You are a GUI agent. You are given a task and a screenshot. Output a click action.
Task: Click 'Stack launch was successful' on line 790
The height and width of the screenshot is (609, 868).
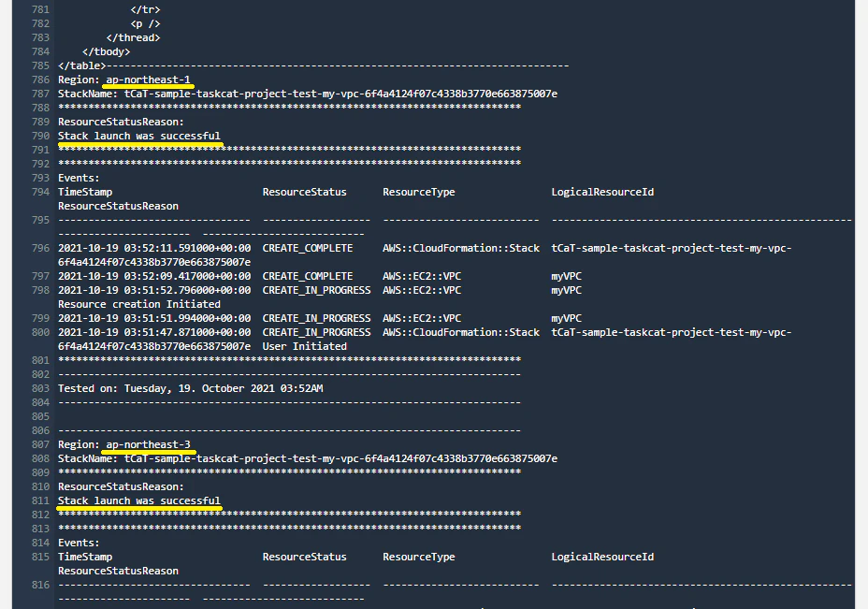pos(139,136)
